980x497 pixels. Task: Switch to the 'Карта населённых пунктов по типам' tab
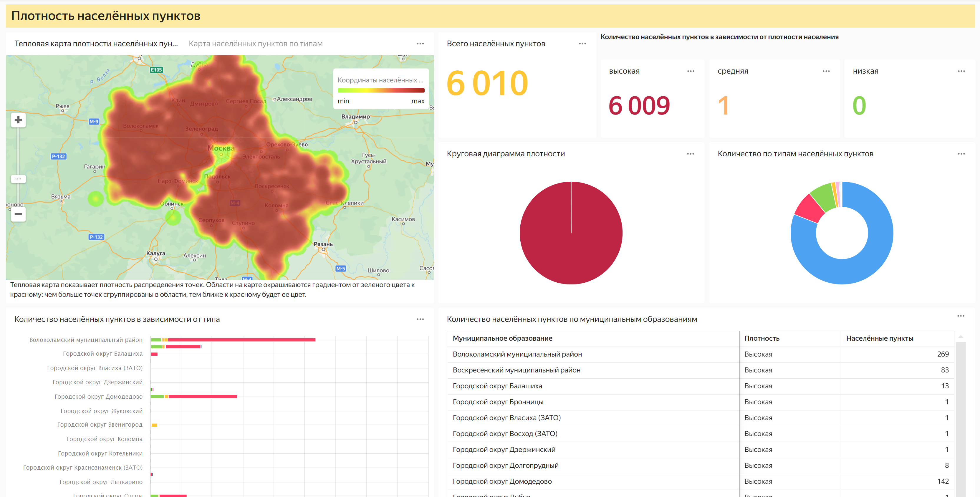(x=256, y=44)
